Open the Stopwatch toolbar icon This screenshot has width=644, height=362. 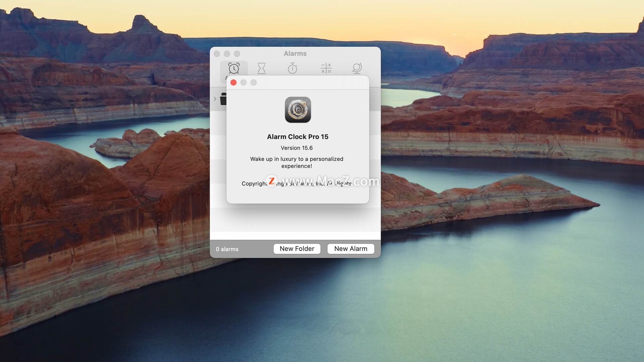pos(292,68)
